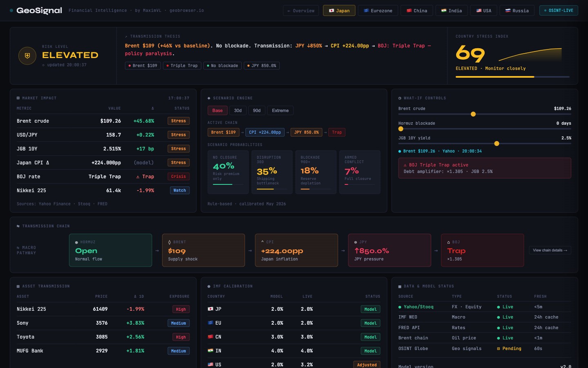Click the Eurozone flag icon in nav
The width and height of the screenshot is (588, 368).
366,11
